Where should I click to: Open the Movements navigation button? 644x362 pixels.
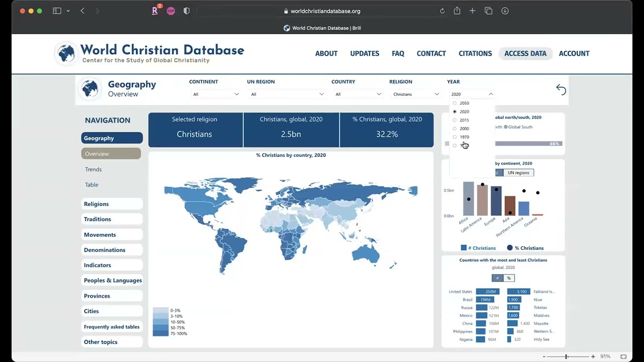point(112,234)
